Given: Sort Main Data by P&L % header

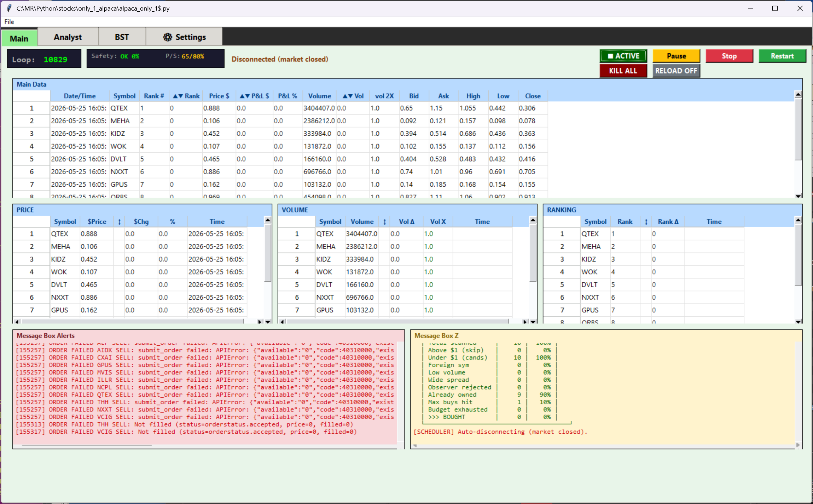Looking at the screenshot, I should (x=288, y=96).
